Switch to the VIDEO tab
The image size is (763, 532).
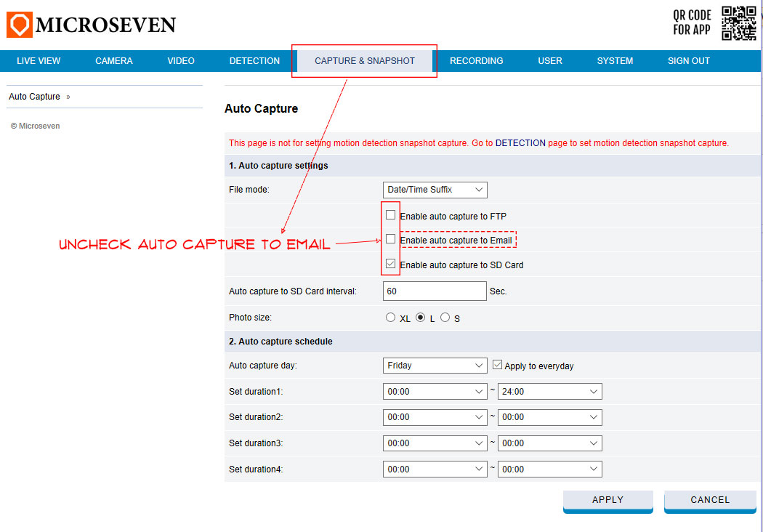(181, 61)
